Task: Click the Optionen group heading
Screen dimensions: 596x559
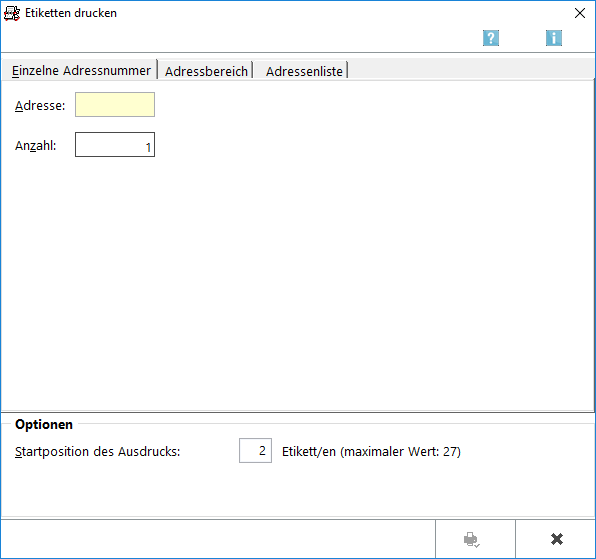Action: [44, 424]
